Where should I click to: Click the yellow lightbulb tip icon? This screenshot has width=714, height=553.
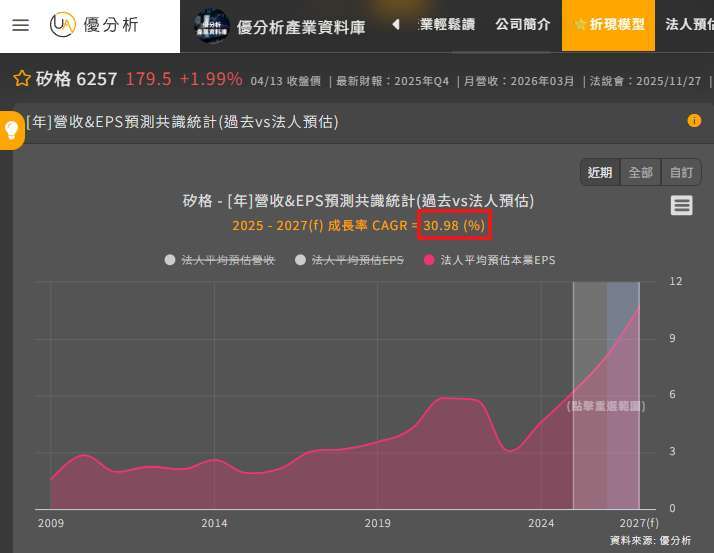(x=12, y=130)
